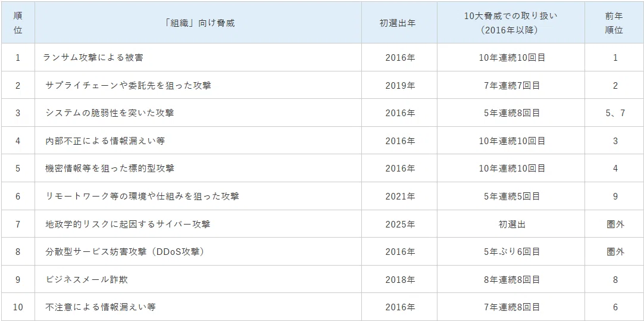Click the 分散型サービス妨害攻撃(DDoS攻撃) cell
The width and height of the screenshot is (644, 321).
tap(125, 252)
